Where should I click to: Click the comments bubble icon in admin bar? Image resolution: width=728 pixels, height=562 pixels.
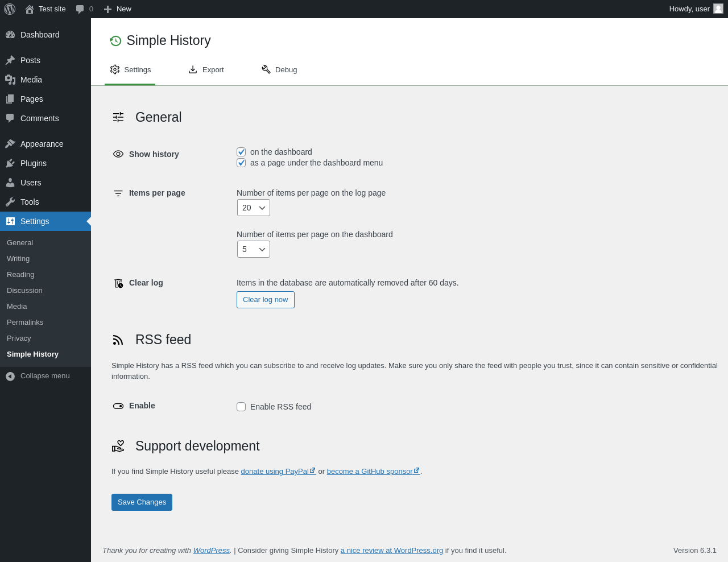(x=80, y=9)
